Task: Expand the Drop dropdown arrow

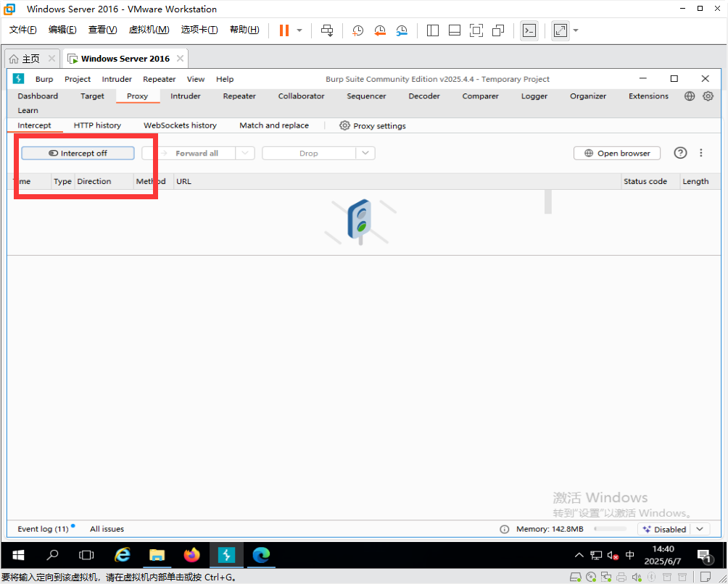Action: coord(365,153)
